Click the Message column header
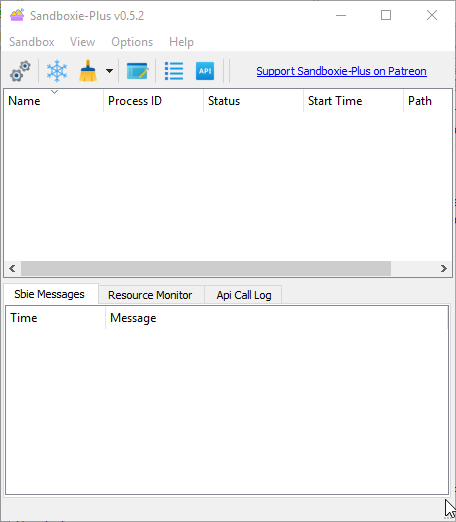 coord(277,318)
